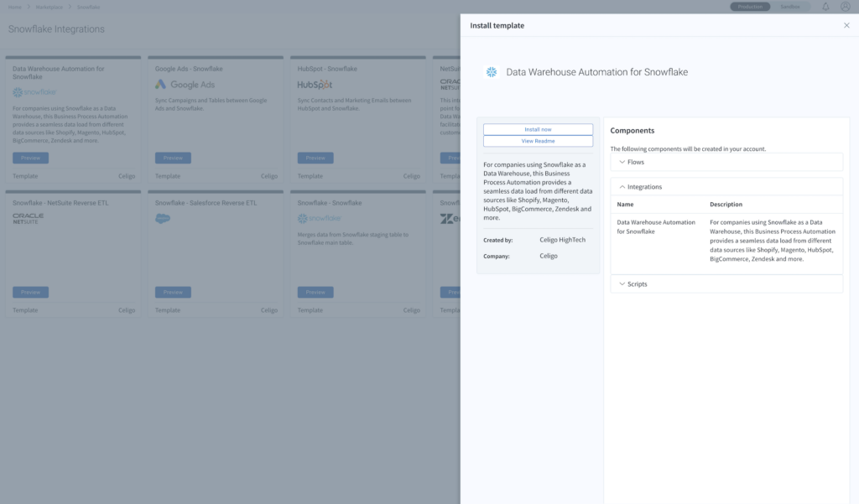
Task: Expand the Flows section
Action: 726,162
